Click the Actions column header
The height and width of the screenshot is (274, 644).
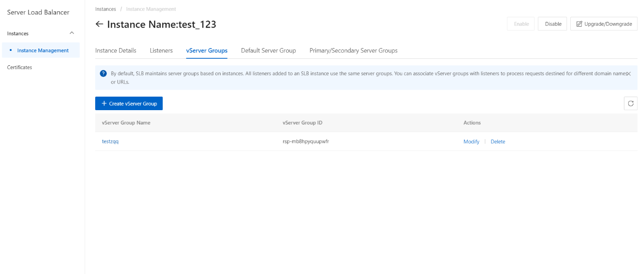(472, 123)
